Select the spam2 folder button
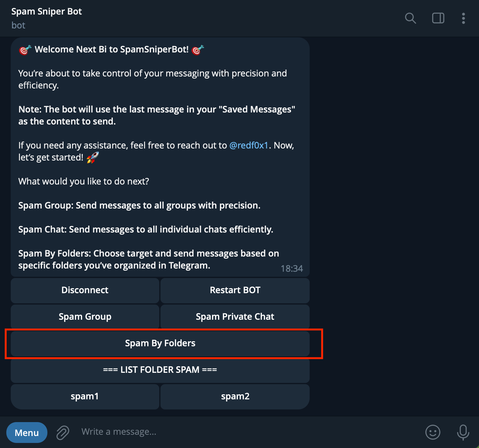 [235, 397]
